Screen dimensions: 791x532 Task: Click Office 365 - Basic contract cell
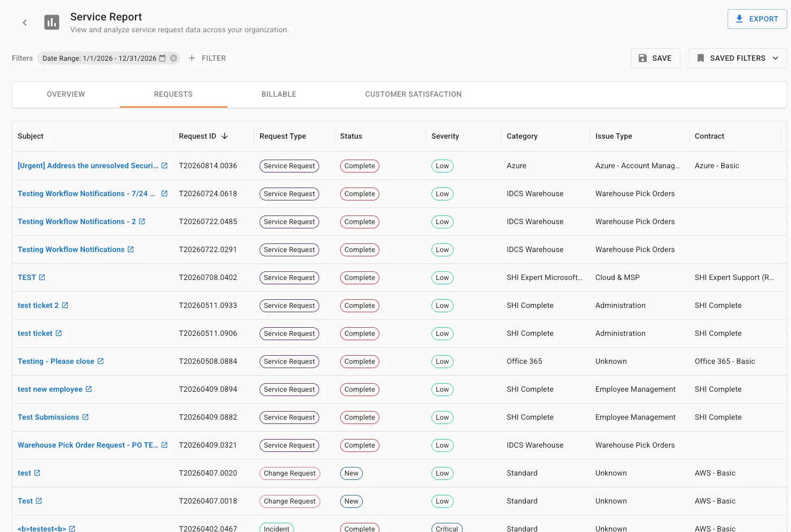pyautogui.click(x=725, y=361)
